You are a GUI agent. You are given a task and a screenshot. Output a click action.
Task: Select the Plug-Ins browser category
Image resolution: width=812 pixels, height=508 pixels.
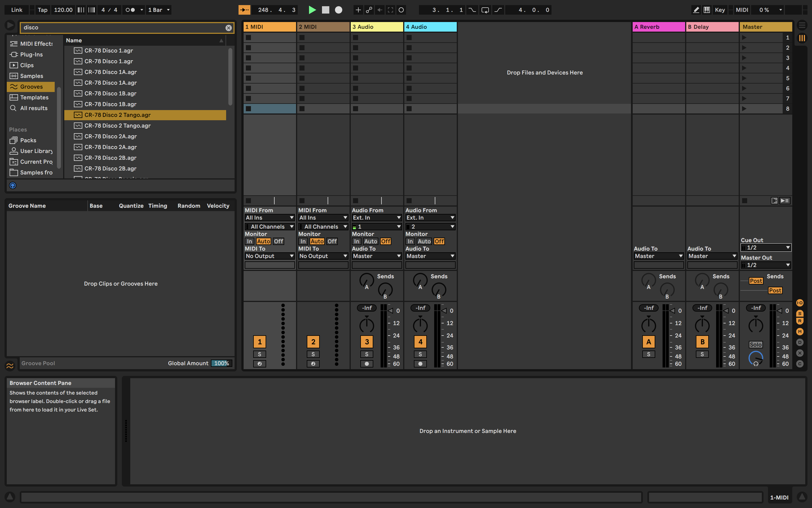pos(31,54)
